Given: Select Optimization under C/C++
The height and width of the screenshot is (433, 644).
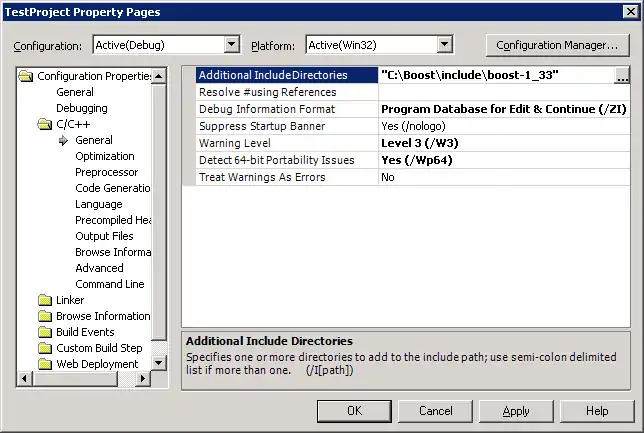Looking at the screenshot, I should 105,156.
